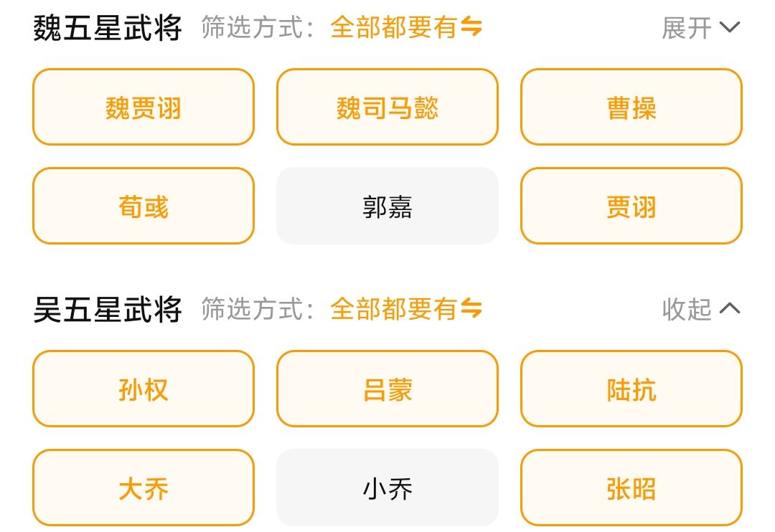This screenshot has height=532, width=775.
Task: Toggle the 大乔 filter chip
Action: click(144, 488)
